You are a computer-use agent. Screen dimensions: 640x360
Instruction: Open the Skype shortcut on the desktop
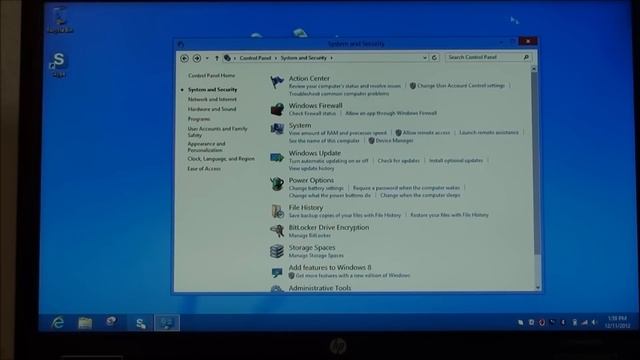point(58,64)
